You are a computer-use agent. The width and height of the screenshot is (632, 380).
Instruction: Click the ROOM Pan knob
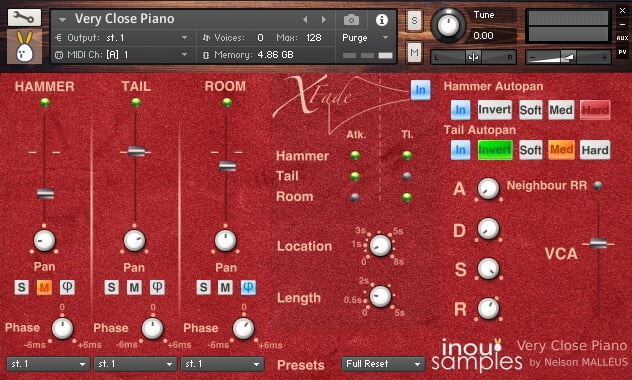tap(225, 241)
